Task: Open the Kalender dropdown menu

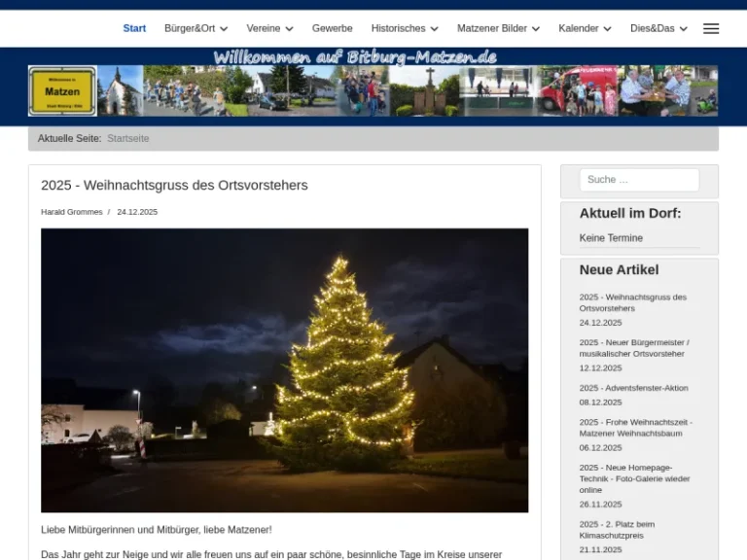Action: 585,28
